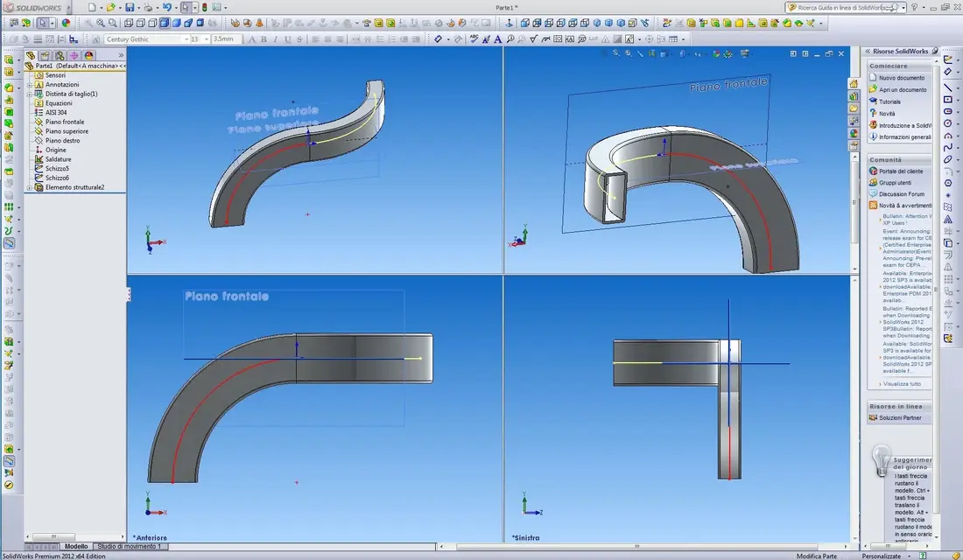
Task: Select Schizzo6 in the feature tree
Action: pyautogui.click(x=57, y=178)
